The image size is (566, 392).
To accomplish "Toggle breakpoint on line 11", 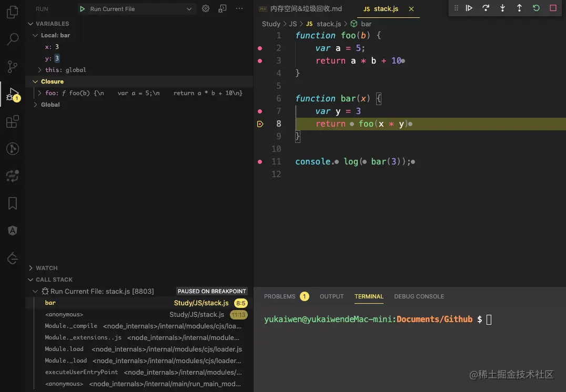I will point(260,162).
